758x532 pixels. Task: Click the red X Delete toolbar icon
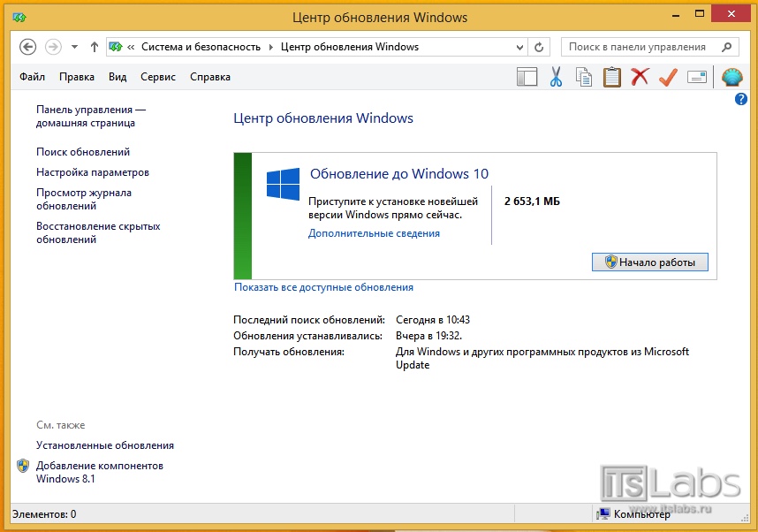click(x=640, y=76)
